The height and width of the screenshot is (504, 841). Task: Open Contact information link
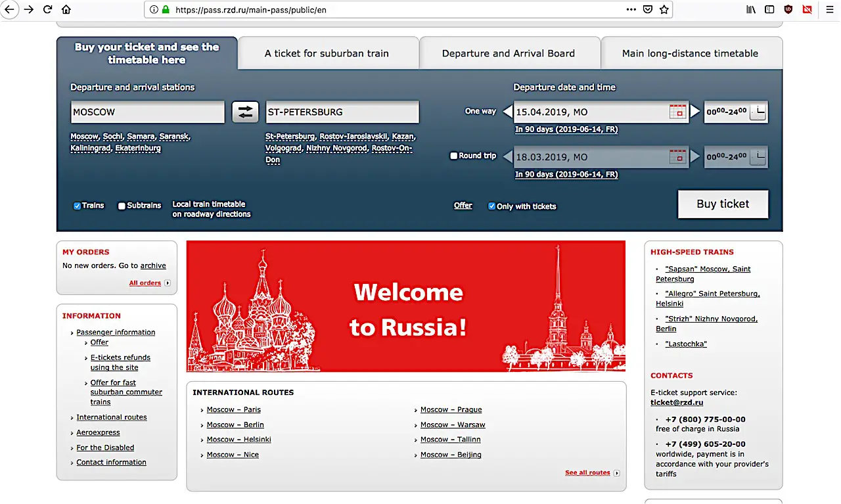tap(111, 463)
